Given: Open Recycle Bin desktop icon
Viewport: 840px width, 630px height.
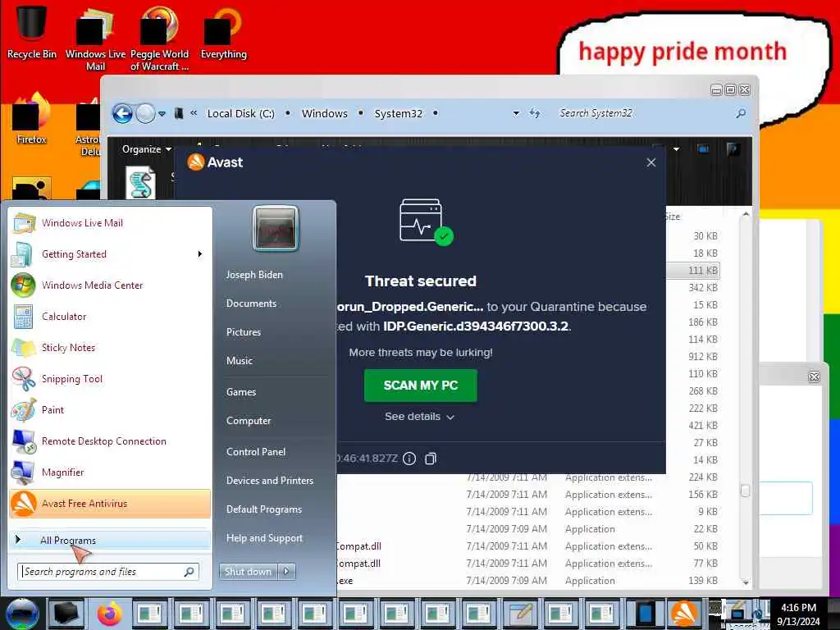Looking at the screenshot, I should tap(32, 31).
